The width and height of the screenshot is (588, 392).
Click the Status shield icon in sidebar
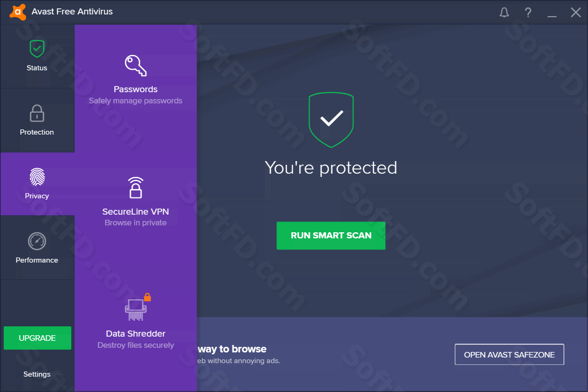click(37, 48)
